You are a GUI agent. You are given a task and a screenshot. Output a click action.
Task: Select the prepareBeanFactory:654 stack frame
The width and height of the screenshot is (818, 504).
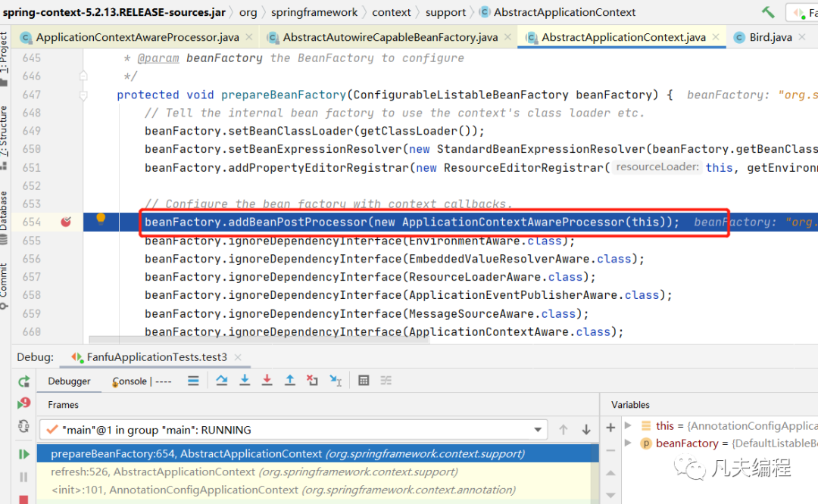pos(317,453)
